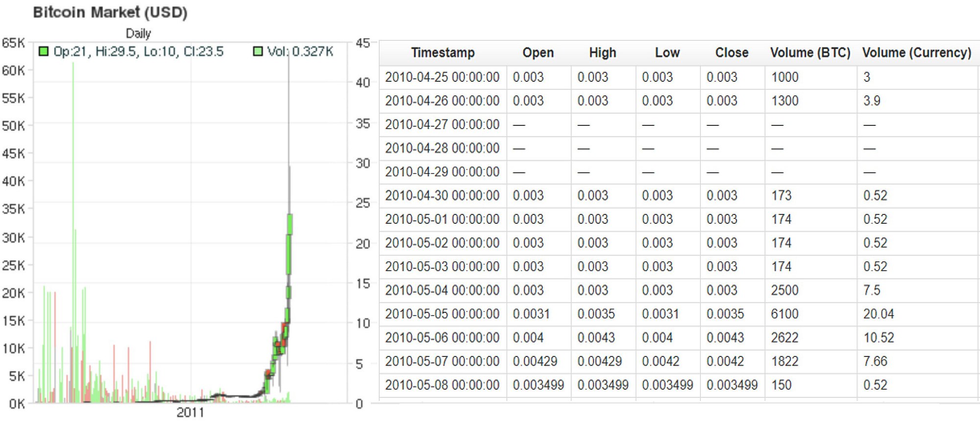Select timestamp 2010-04-27 00:00:00
This screenshot has height=423, width=980.
tap(442, 125)
